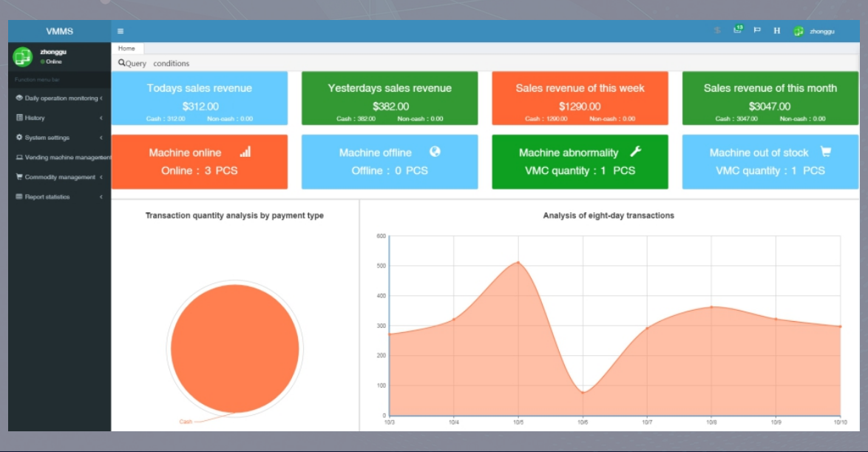The image size is (868, 452).
Task: Open the Report statistics menu
Action: click(59, 197)
